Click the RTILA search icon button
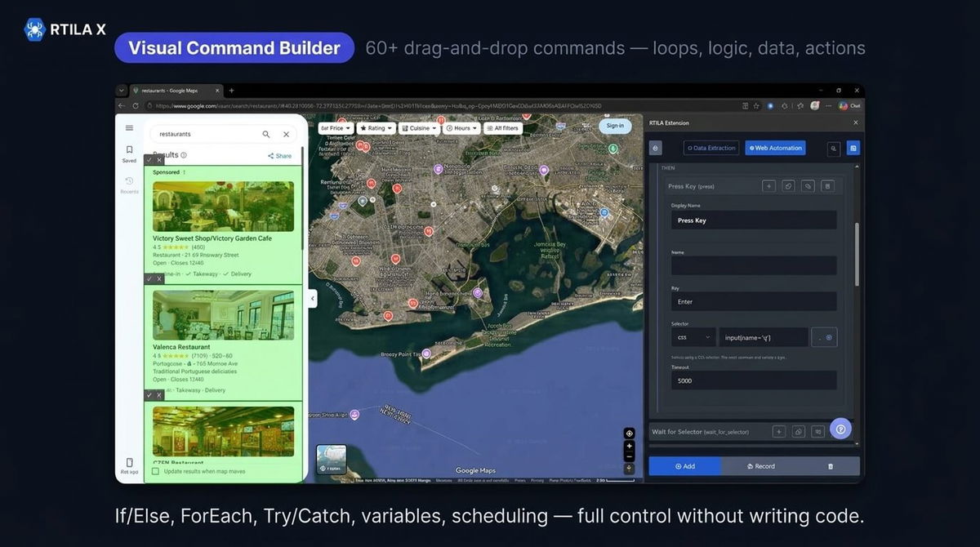980x547 pixels. click(833, 149)
